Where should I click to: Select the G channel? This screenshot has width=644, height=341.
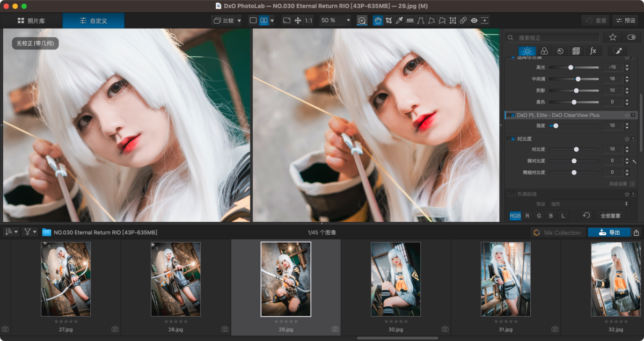point(539,215)
